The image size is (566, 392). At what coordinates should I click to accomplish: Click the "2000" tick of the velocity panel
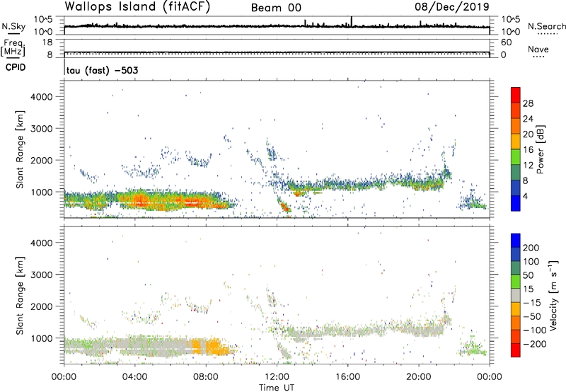pyautogui.click(x=42, y=306)
